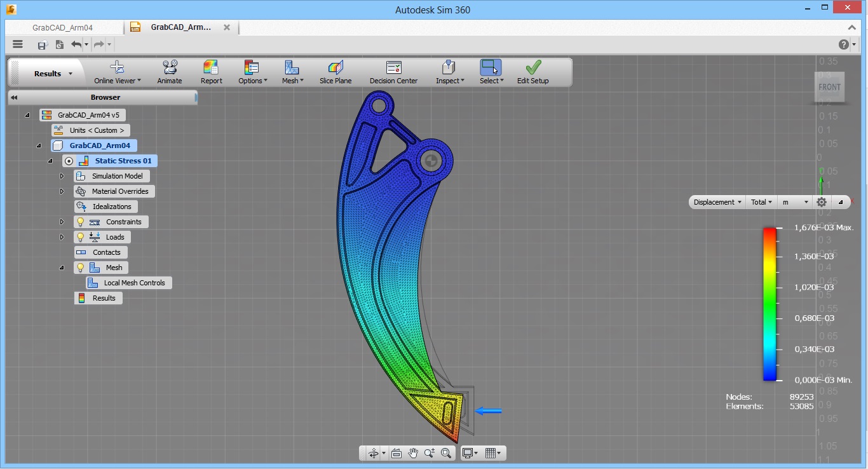
Task: Open the units dropdown showing m
Action: [x=794, y=202]
